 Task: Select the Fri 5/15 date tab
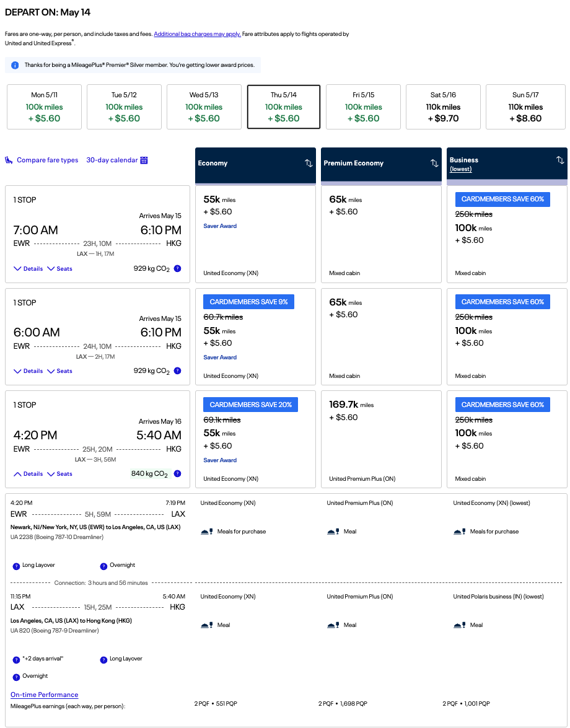[364, 107]
